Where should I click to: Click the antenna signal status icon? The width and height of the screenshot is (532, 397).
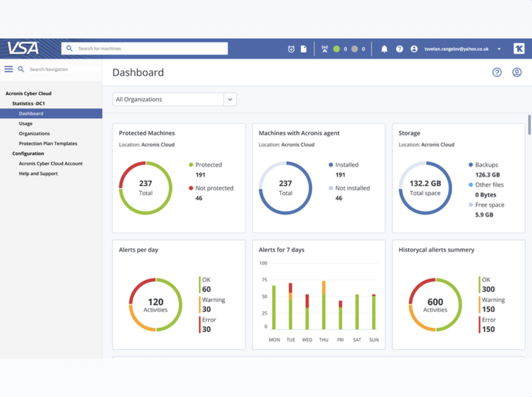(325, 49)
